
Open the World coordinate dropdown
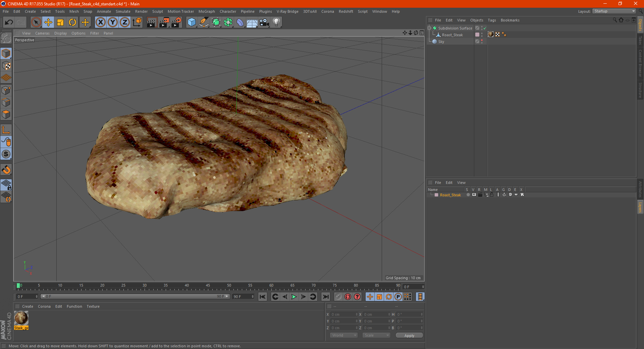coord(344,335)
